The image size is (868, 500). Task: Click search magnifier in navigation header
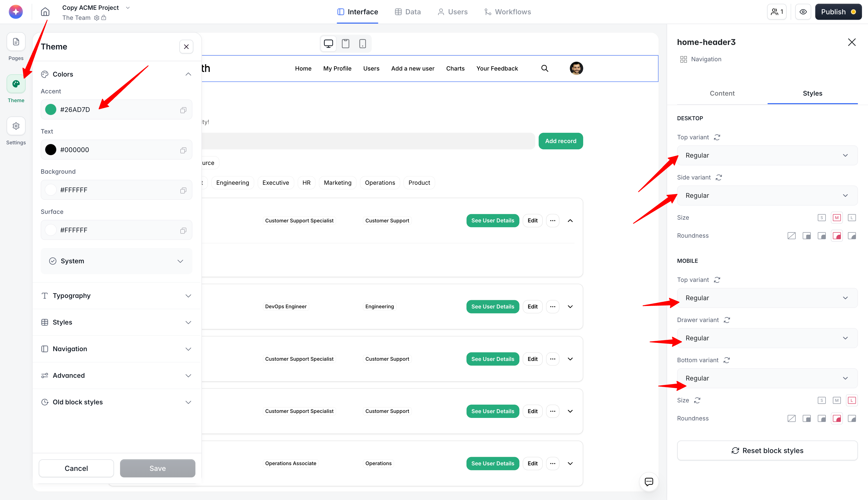(545, 68)
